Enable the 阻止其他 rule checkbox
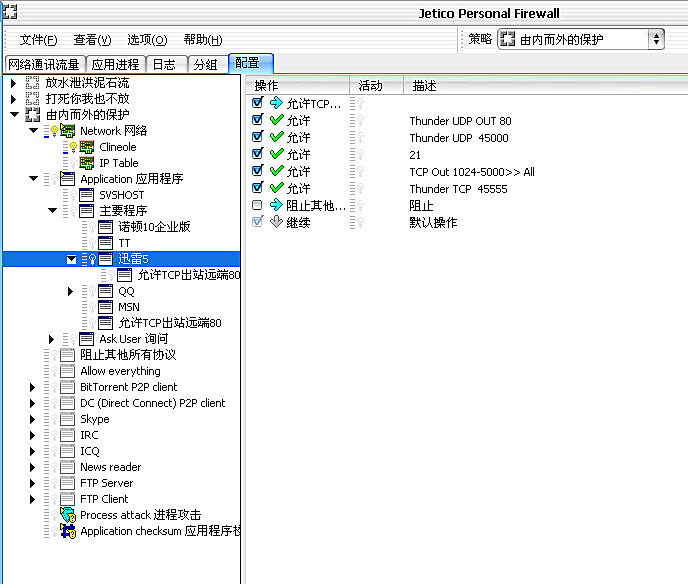Viewport: 688px width, 584px height. pos(258,205)
